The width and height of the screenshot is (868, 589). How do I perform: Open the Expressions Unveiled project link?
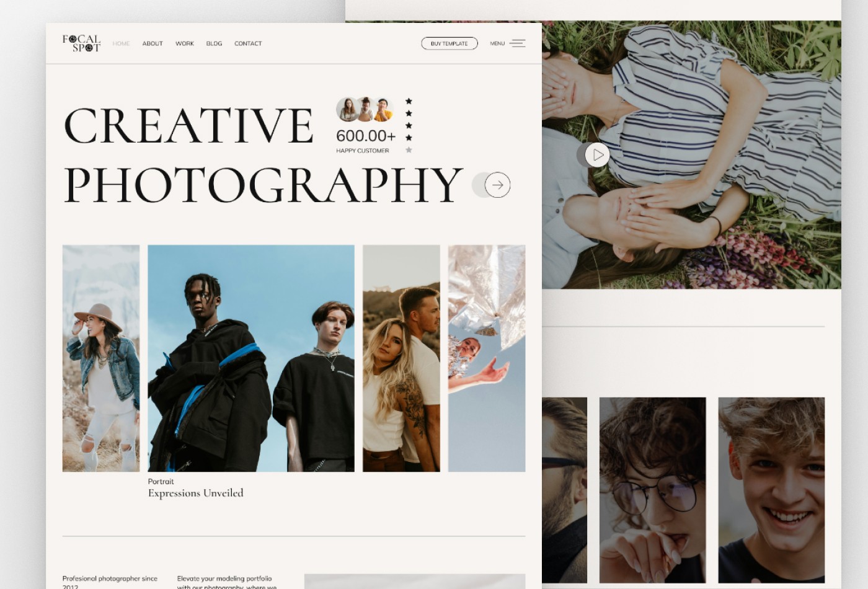click(x=195, y=493)
